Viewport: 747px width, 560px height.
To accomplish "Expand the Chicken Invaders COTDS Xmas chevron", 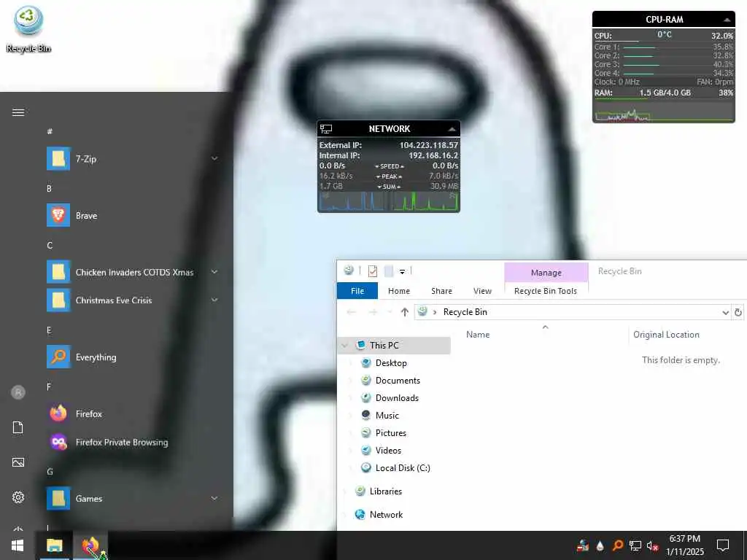I will (214, 272).
